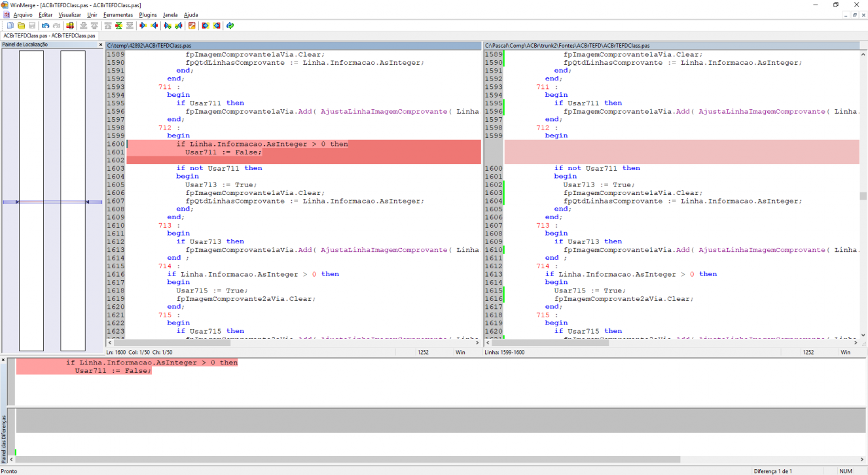Select the ACBrTEFDClass.pas comparison tab
The height and width of the screenshot is (475, 868).
tap(49, 35)
